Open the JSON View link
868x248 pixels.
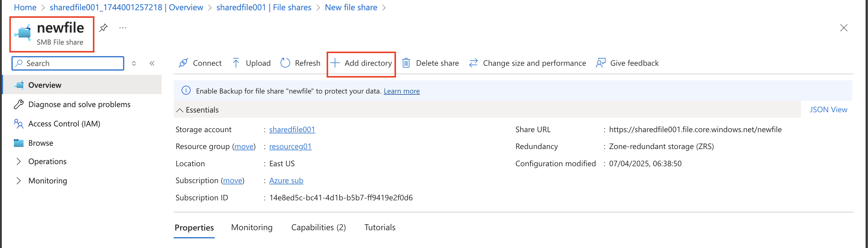pos(828,110)
